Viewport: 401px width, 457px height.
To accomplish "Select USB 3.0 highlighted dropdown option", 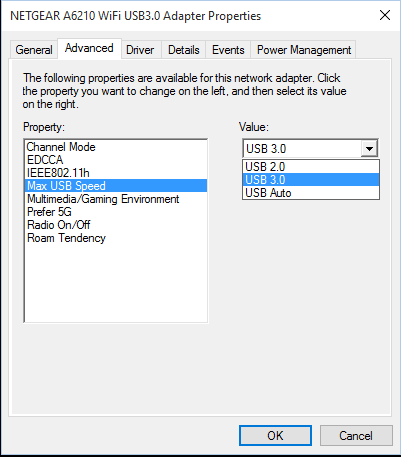I will (311, 180).
